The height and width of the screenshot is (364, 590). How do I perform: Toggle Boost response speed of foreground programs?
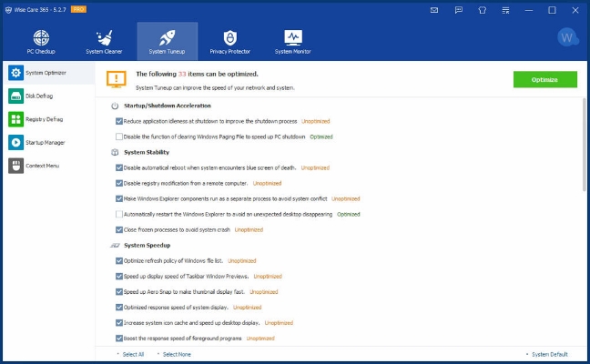click(119, 338)
